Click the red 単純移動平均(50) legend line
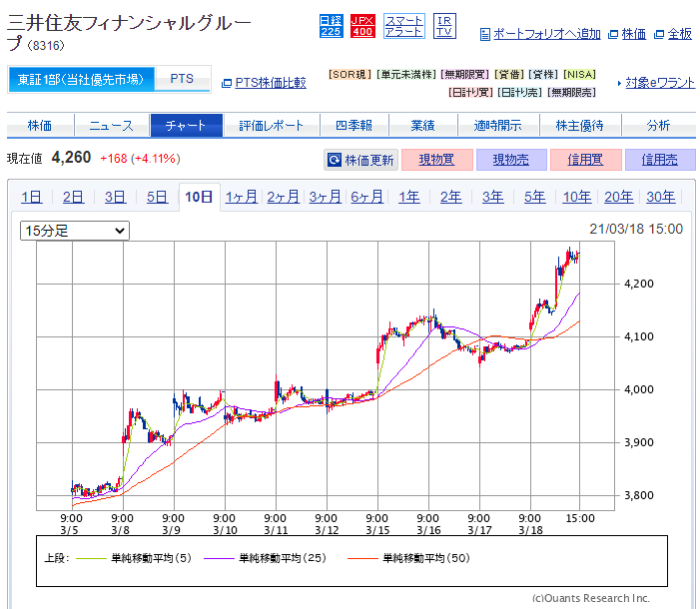 (x=362, y=558)
